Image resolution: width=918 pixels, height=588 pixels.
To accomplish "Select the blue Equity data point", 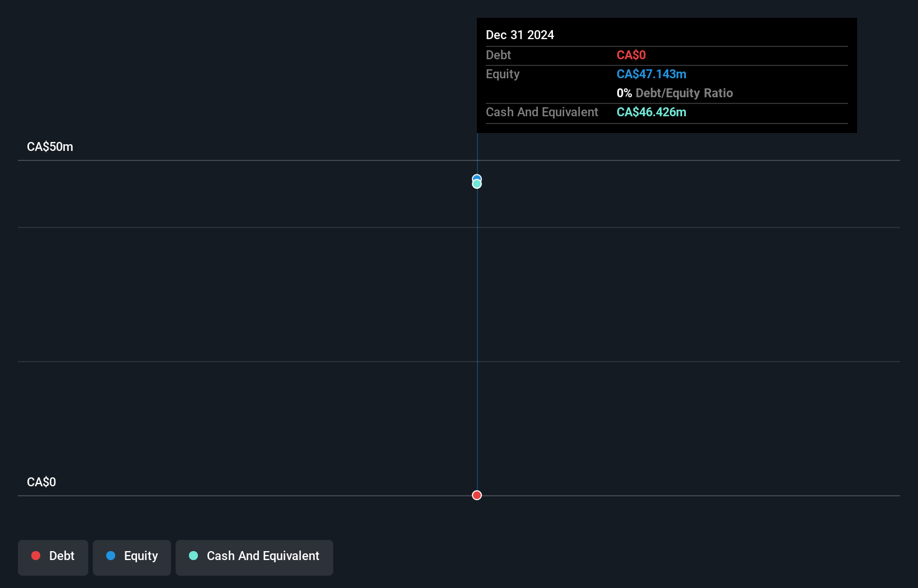I will 477,178.
